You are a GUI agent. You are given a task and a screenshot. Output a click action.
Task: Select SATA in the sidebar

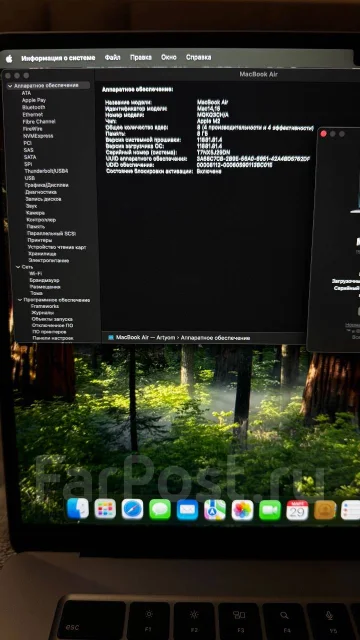[30, 157]
